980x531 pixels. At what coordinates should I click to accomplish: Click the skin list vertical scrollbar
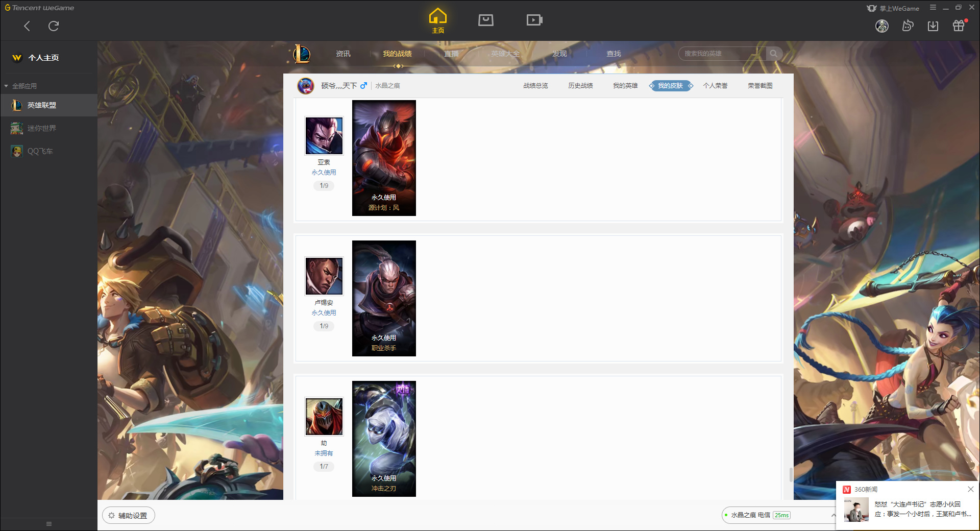tap(791, 475)
